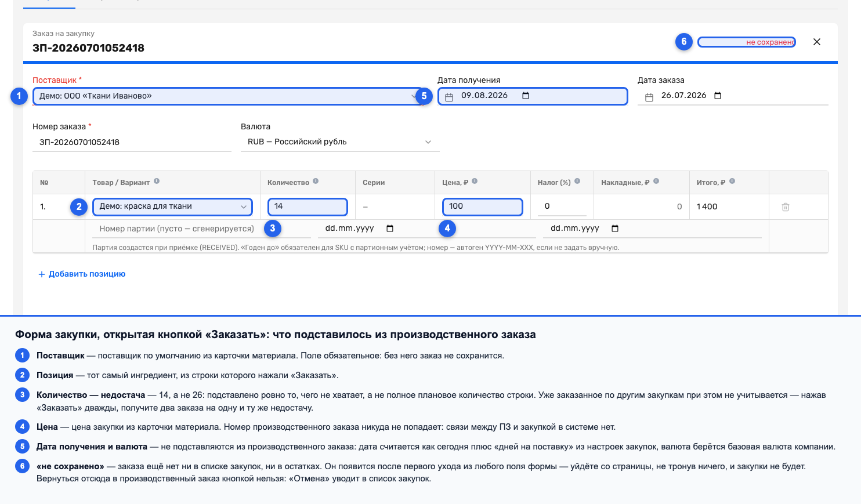
Task: Click info icon next to Итого header
Action: click(732, 182)
